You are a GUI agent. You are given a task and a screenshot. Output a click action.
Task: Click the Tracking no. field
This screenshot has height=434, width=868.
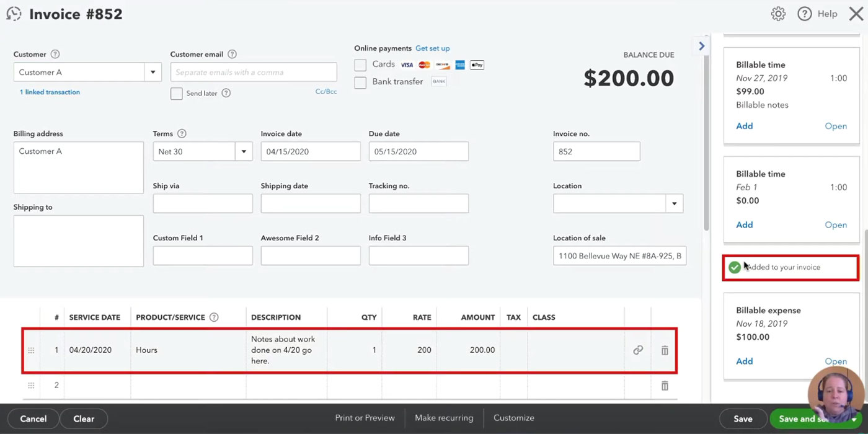[x=418, y=203]
